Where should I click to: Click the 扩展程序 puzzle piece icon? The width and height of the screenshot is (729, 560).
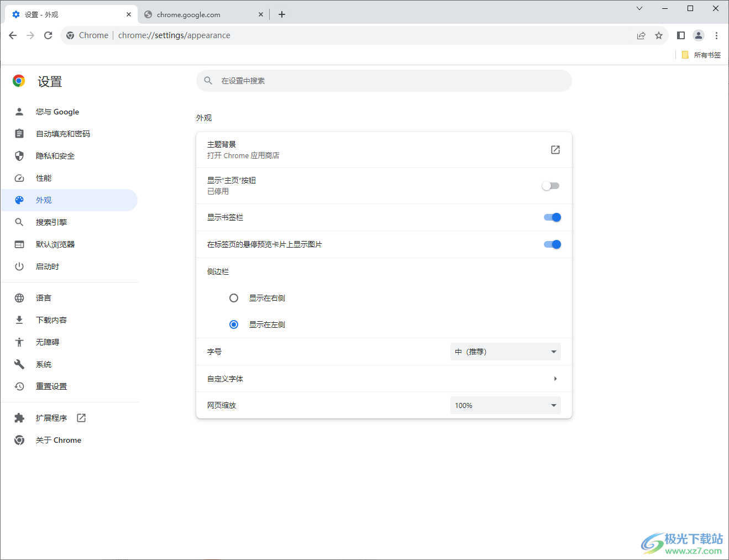pyautogui.click(x=19, y=418)
